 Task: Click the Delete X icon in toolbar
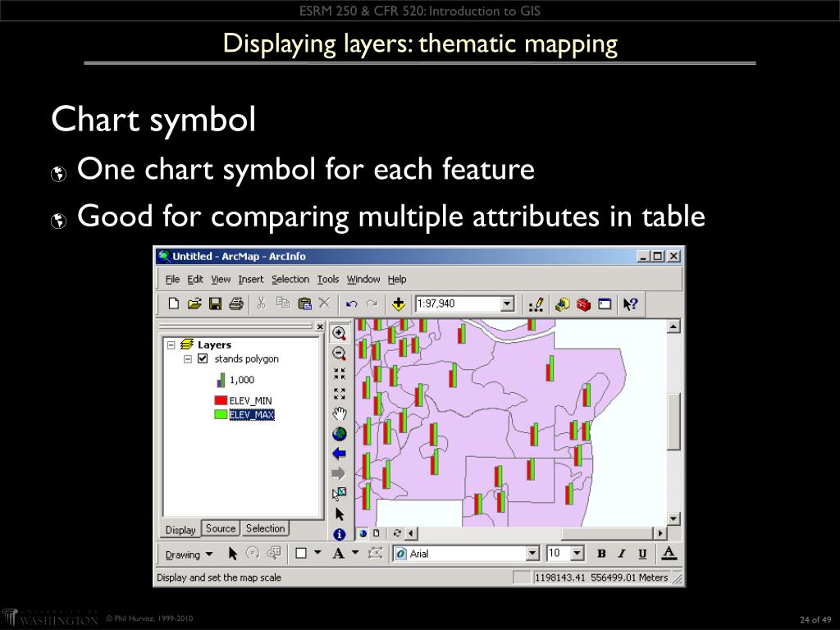tap(324, 304)
